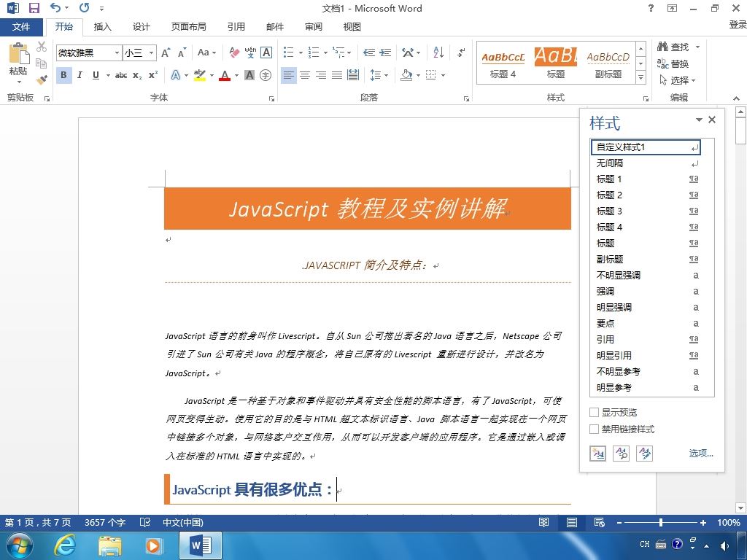Toggle Strikethrough formatting
Screen dimensions: 747x560
point(121,75)
